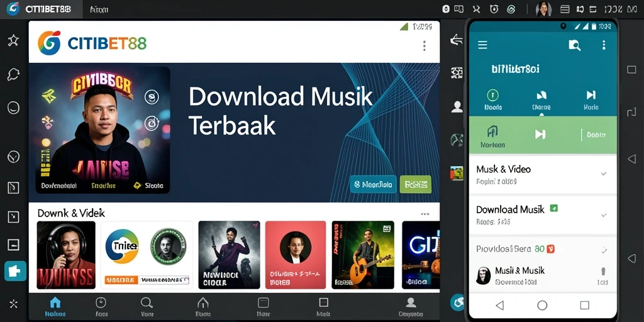Select the selected middle tab in the phone app
Screen dimensions: 644x322
click(x=541, y=100)
